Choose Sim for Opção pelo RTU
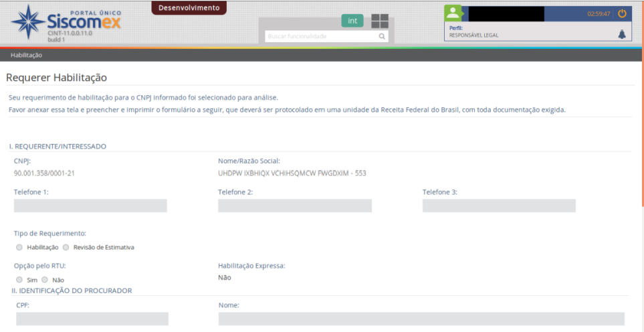This screenshot has height=332, width=644. [19, 280]
